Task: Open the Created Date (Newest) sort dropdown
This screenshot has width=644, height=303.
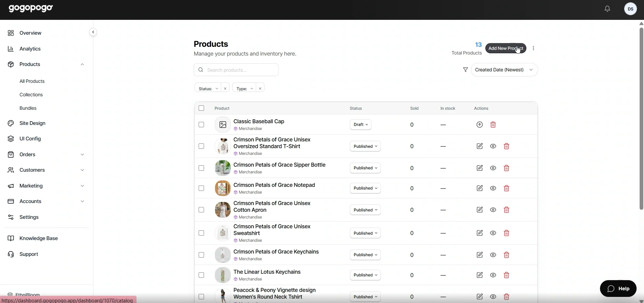Action: click(x=504, y=70)
